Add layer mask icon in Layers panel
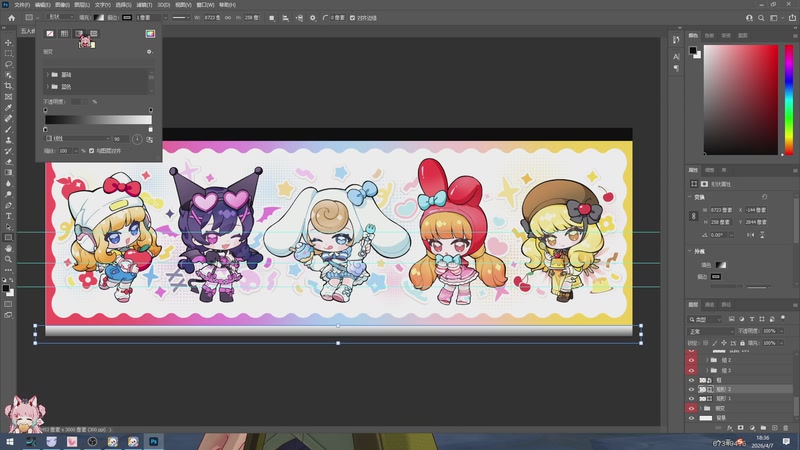This screenshot has height=450, width=800. pyautogui.click(x=741, y=428)
